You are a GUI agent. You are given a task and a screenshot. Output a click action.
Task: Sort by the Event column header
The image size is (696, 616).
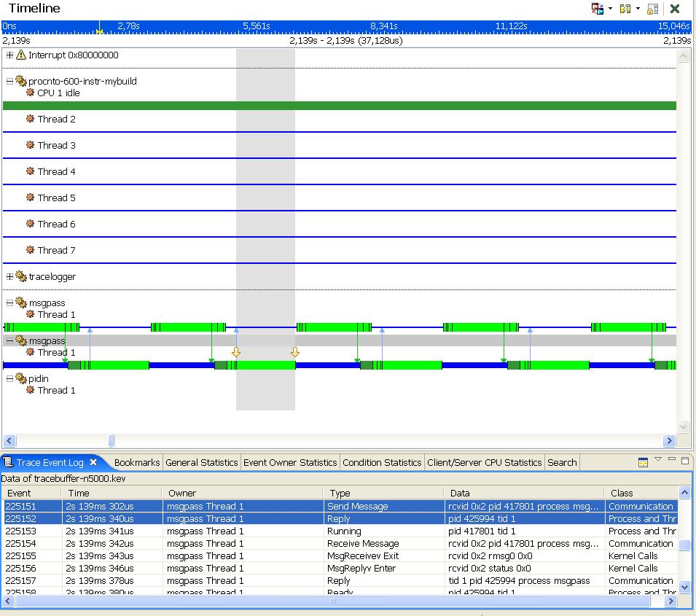pyautogui.click(x=31, y=493)
